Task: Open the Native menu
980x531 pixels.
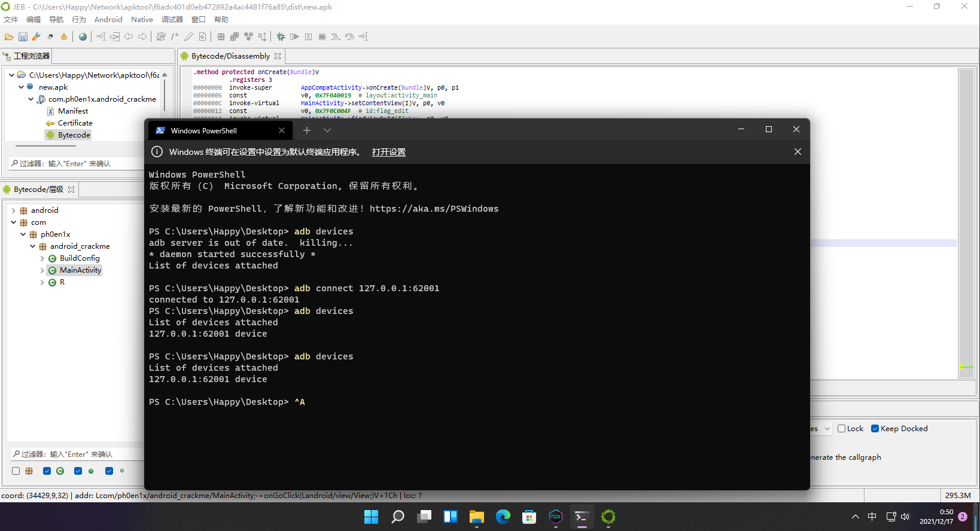Action: click(142, 20)
